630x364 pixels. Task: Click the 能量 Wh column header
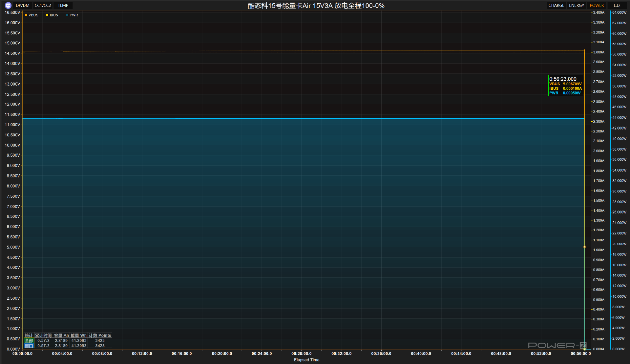pos(79,335)
